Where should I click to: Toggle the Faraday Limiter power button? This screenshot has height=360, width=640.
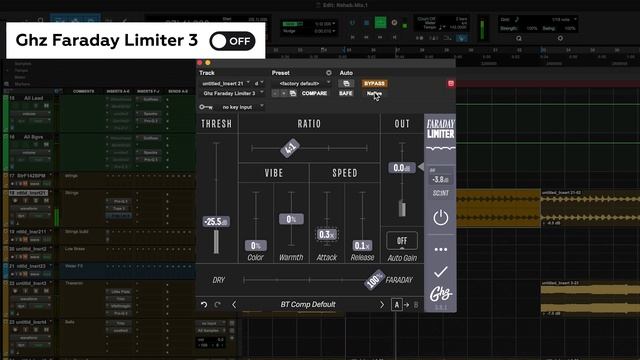(x=440, y=217)
